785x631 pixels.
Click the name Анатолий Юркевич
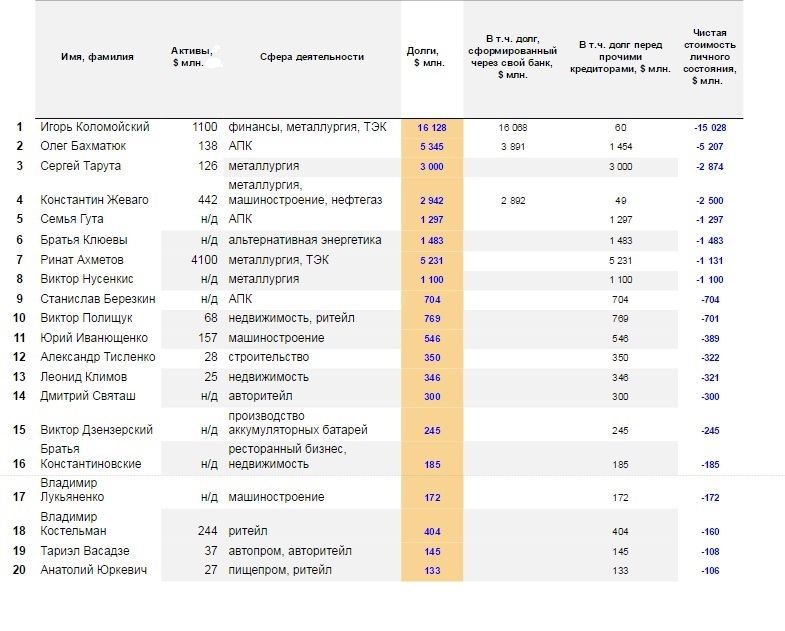click(94, 570)
